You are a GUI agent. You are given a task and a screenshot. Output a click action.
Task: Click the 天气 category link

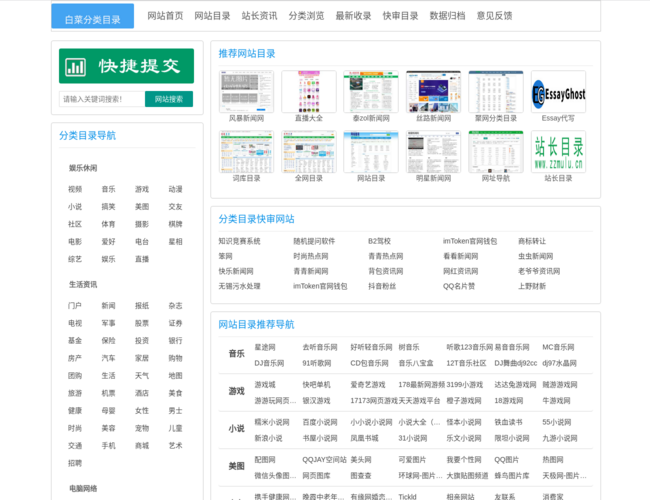pyautogui.click(x=142, y=376)
